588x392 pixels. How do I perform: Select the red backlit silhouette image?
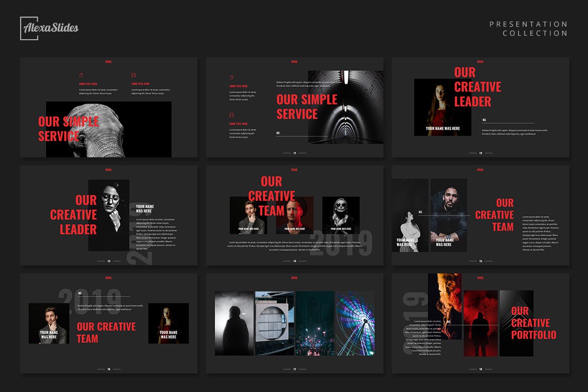point(480,323)
